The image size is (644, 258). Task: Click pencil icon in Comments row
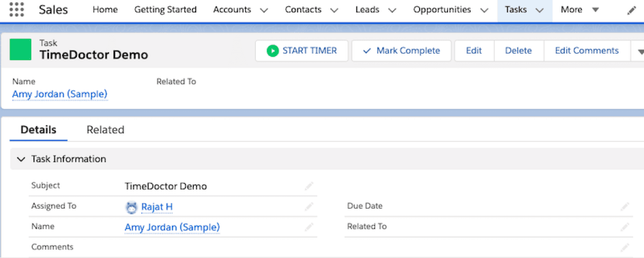[624, 247]
